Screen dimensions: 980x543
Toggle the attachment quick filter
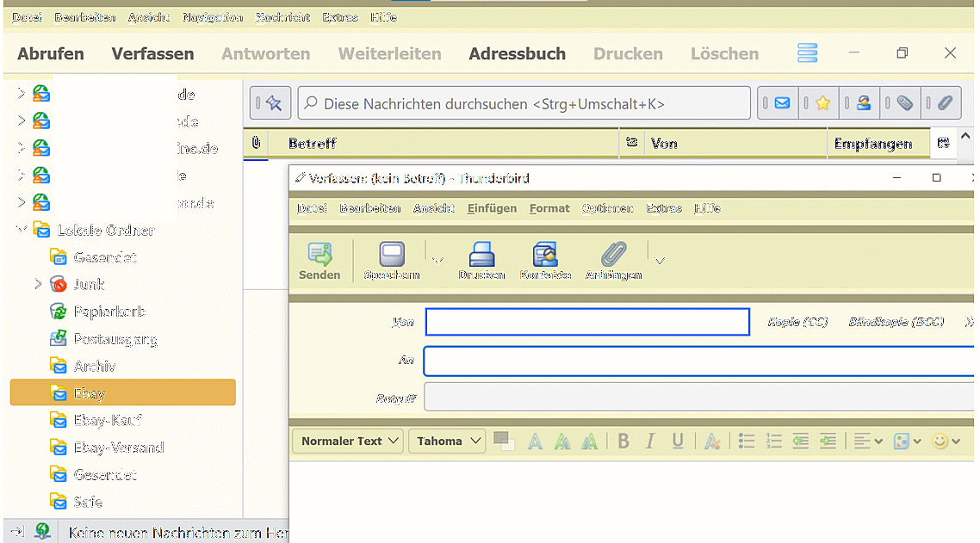point(945,103)
